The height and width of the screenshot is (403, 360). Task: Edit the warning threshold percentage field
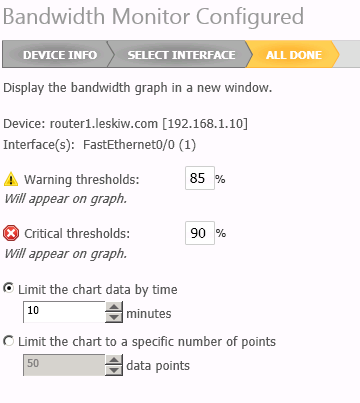pyautogui.click(x=200, y=178)
